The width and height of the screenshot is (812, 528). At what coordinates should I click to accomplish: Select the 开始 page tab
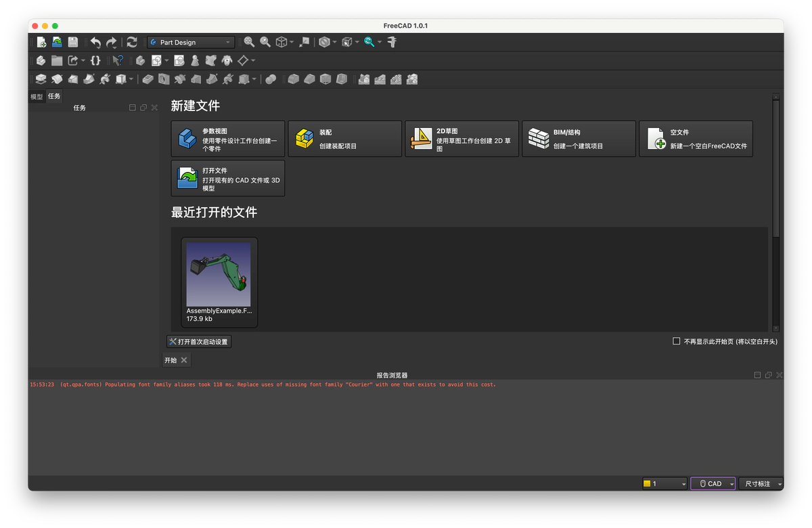(x=171, y=360)
